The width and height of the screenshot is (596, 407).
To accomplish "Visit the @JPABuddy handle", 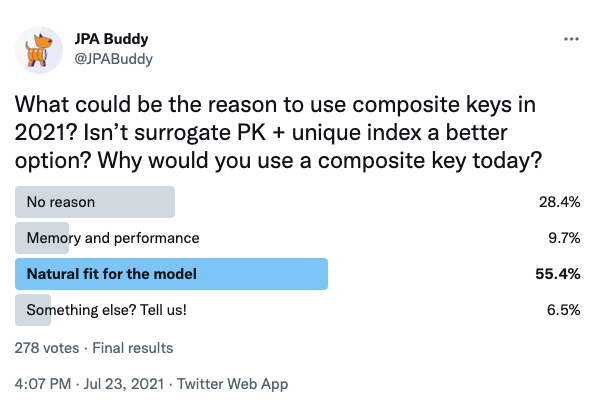I will [114, 59].
